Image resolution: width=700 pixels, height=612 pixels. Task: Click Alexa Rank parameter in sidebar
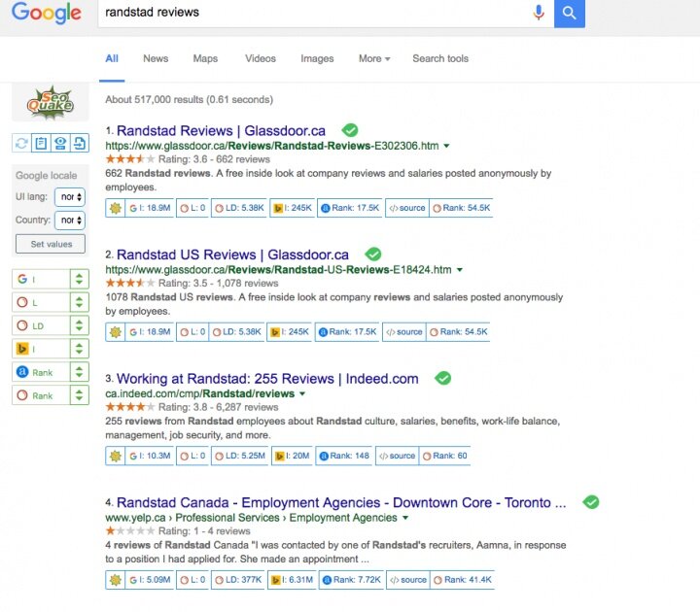(41, 372)
